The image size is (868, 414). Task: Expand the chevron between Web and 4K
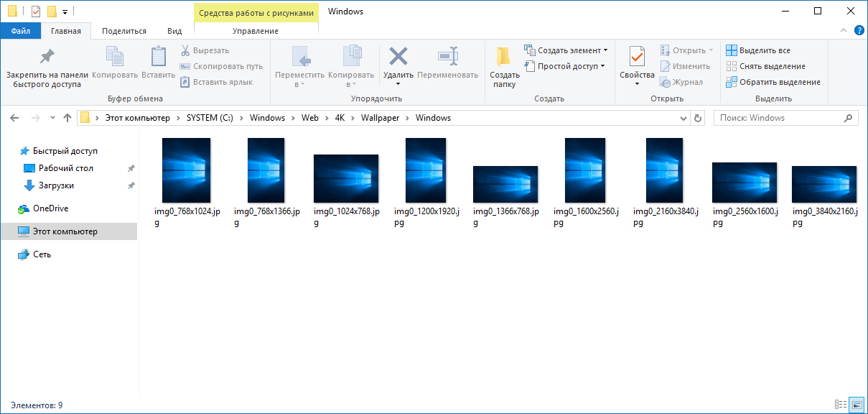pyautogui.click(x=329, y=118)
